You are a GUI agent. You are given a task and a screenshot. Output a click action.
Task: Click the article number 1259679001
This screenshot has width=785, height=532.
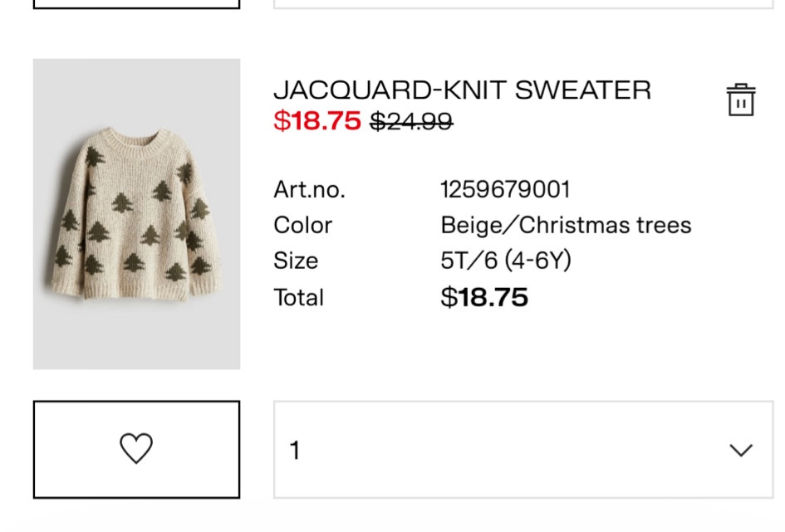pos(505,189)
